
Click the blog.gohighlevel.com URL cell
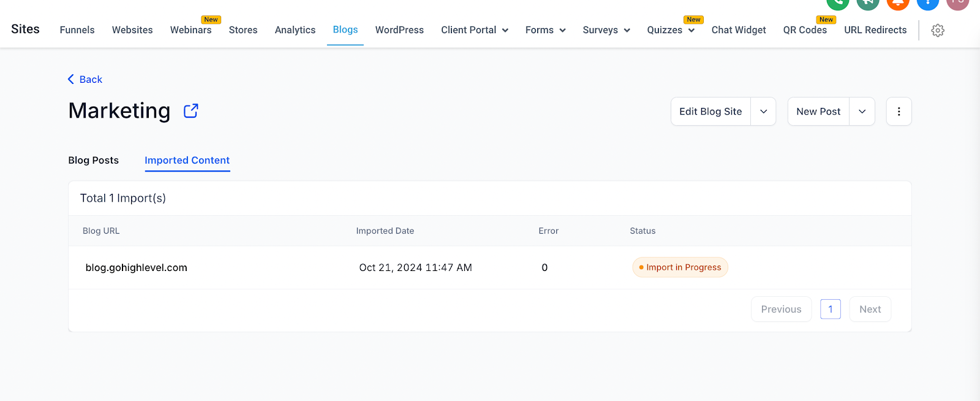[137, 267]
